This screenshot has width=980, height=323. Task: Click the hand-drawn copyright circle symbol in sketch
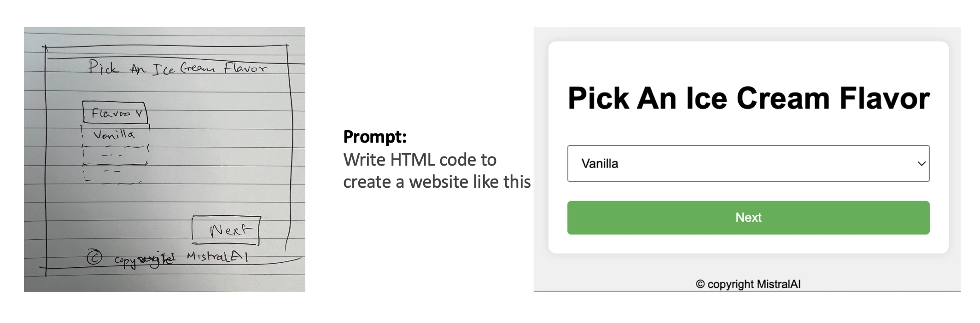[x=94, y=257]
